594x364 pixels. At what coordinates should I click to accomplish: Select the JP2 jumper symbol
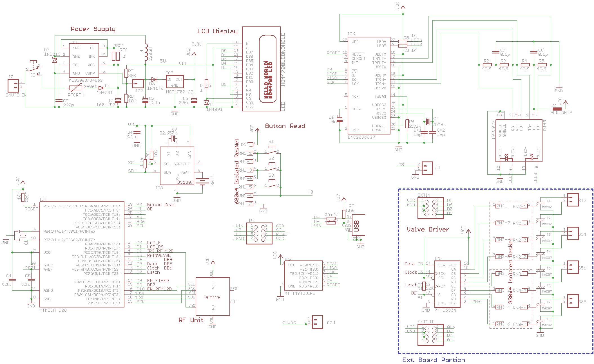point(138,84)
